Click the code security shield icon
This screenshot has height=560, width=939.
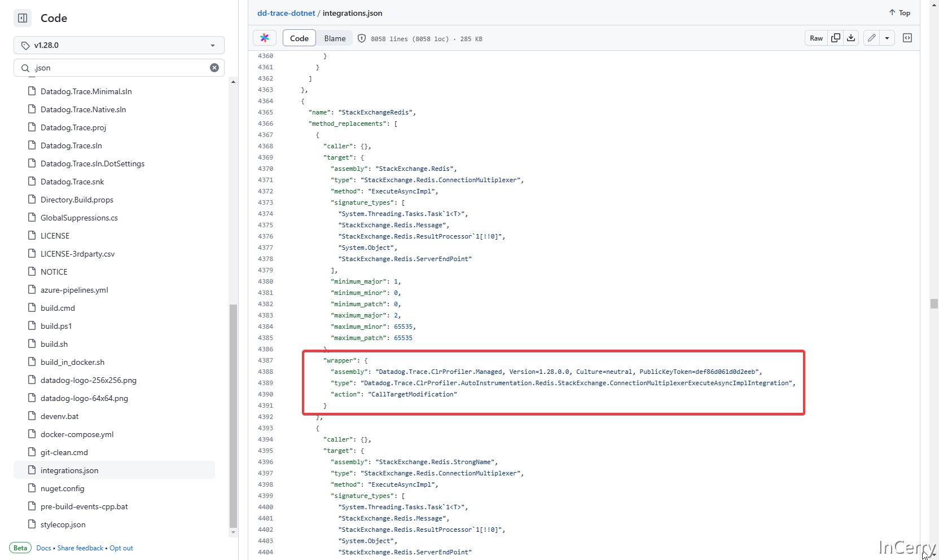tap(362, 39)
